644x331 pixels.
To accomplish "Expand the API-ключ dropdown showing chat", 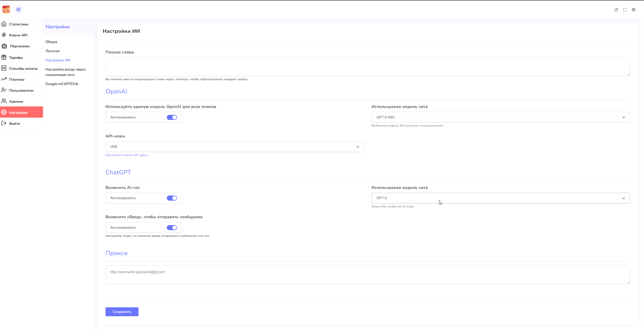I will [x=234, y=147].
